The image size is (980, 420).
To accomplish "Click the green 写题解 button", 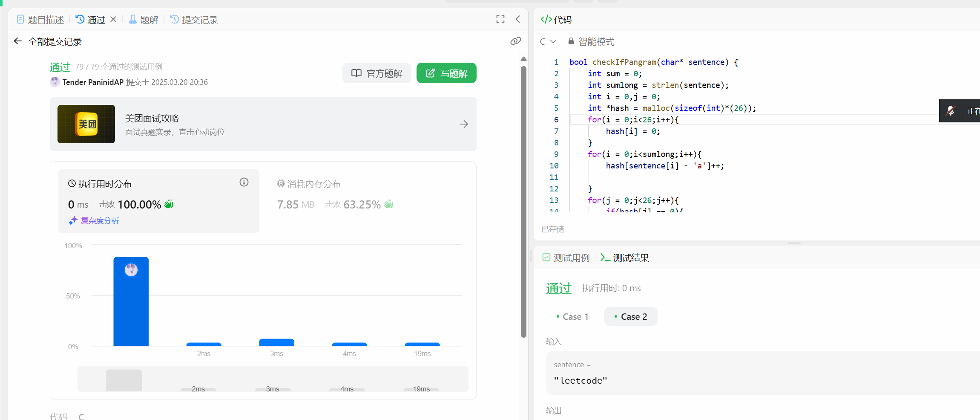I will pyautogui.click(x=446, y=73).
